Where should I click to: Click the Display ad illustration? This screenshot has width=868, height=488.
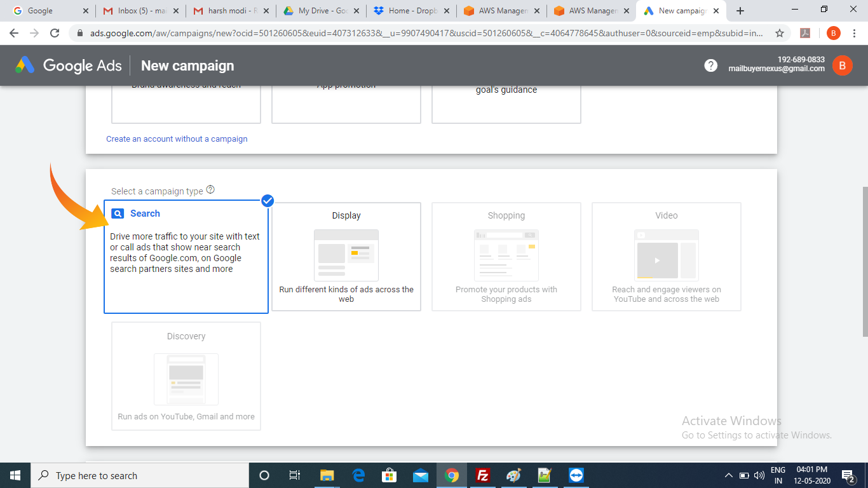(346, 255)
